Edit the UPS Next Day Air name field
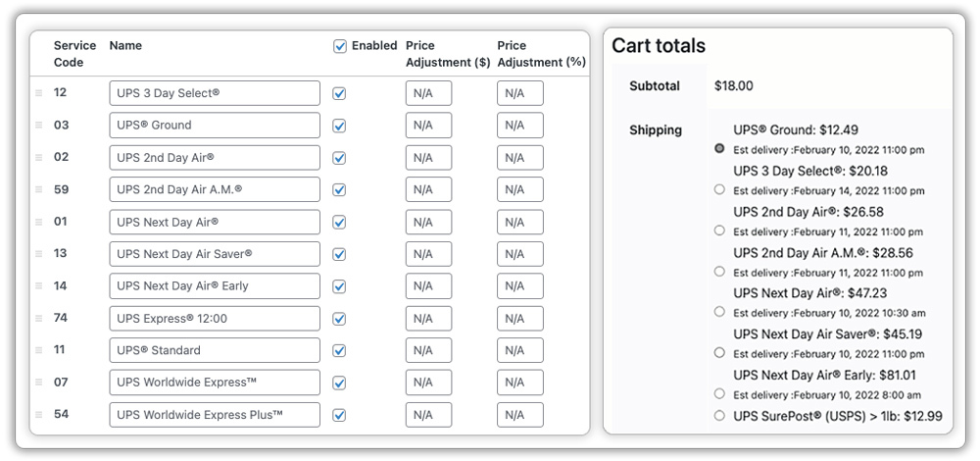The image size is (980, 461). 215,222
